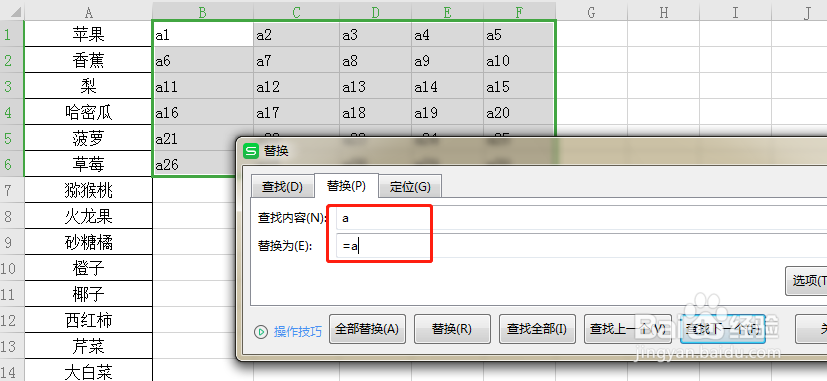Click cell containing a7
The height and width of the screenshot is (381, 827).
(296, 60)
